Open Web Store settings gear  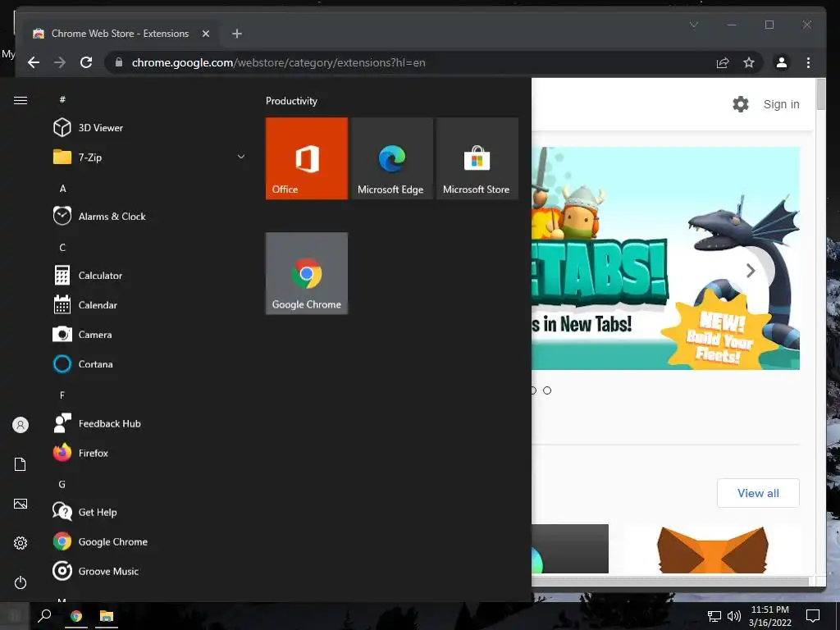pyautogui.click(x=741, y=104)
